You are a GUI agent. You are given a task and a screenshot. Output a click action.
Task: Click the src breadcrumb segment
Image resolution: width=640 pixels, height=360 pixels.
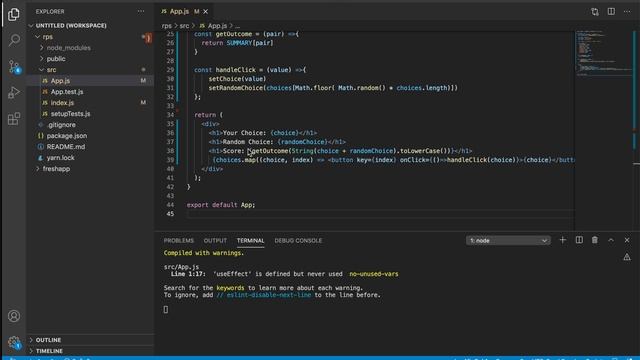tap(184, 26)
